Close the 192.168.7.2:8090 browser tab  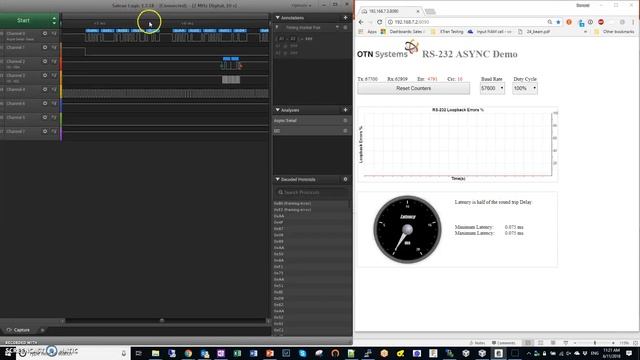point(418,11)
